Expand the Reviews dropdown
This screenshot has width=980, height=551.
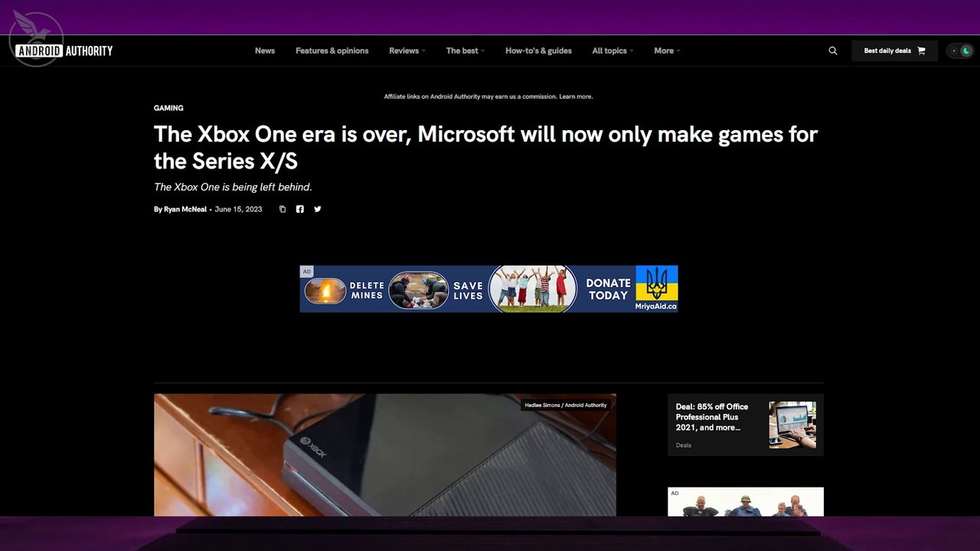407,51
